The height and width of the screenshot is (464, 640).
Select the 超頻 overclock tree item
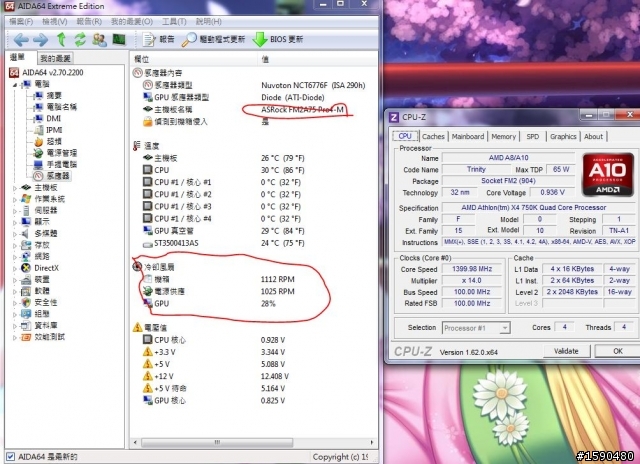click(x=48, y=141)
